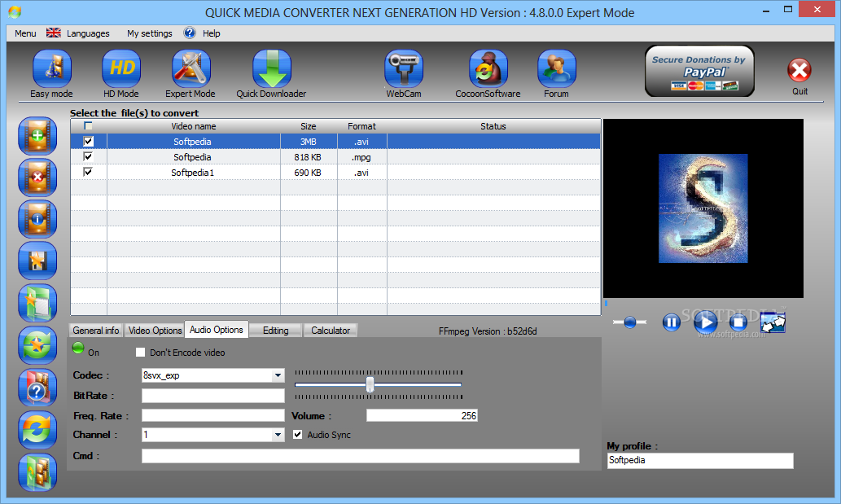841x504 pixels.
Task: Click the Status column header
Action: pos(493,126)
